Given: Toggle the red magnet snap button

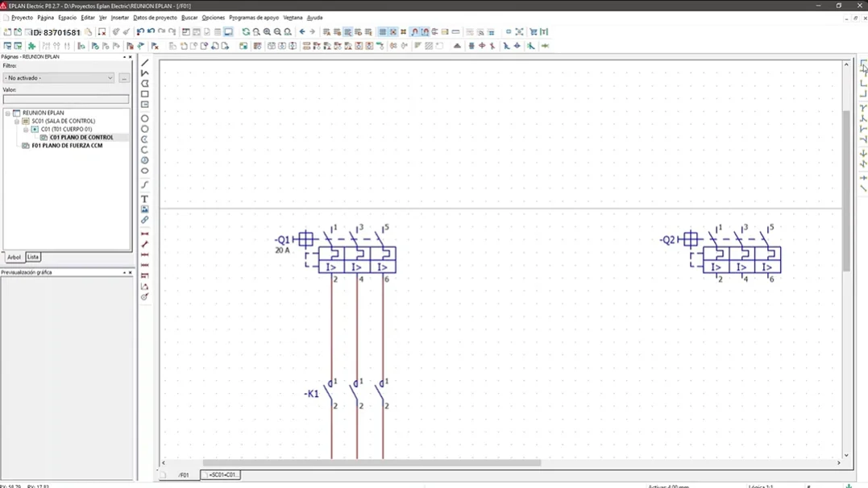Looking at the screenshot, I should pyautogui.click(x=414, y=32).
